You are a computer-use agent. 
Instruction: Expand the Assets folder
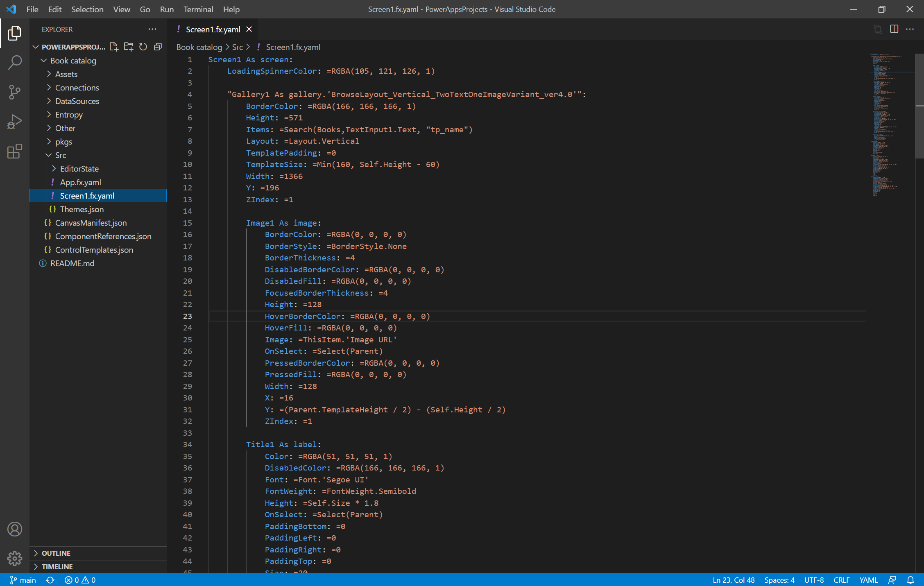coord(66,74)
